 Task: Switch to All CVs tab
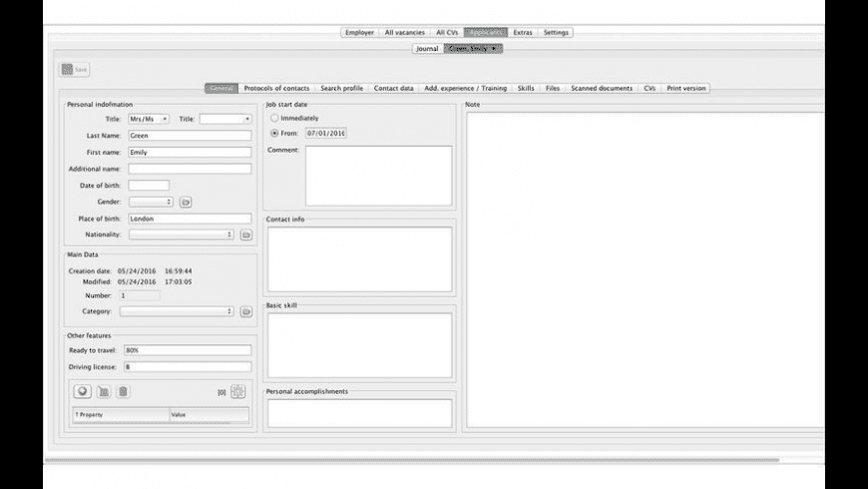pyautogui.click(x=447, y=33)
